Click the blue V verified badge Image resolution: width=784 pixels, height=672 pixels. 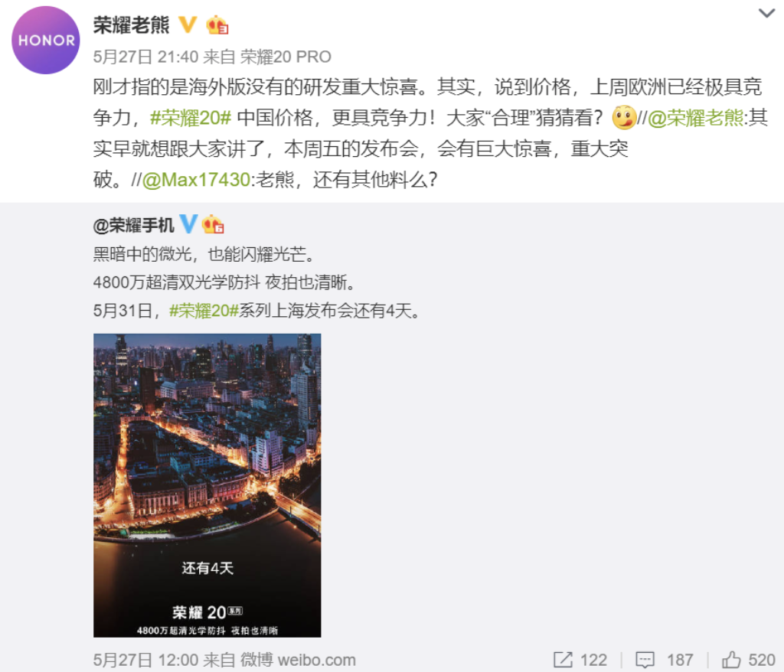click(188, 224)
